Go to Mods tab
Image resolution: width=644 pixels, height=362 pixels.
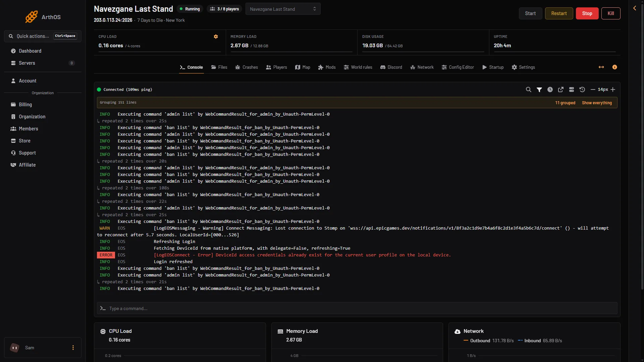327,67
